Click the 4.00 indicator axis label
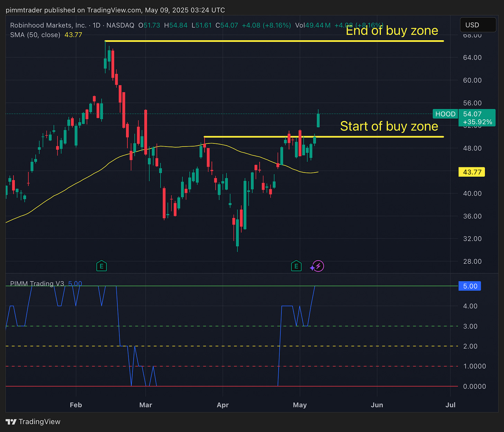The width and height of the screenshot is (504, 432). tap(470, 306)
